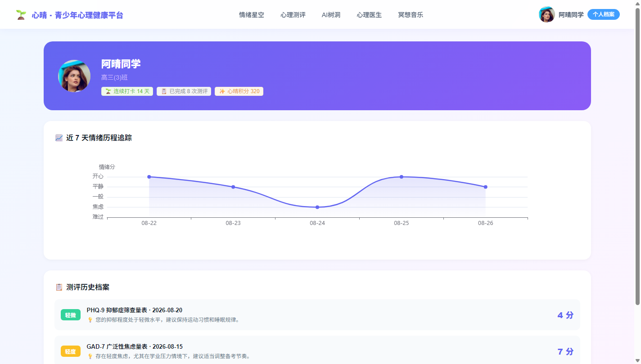641x364 pixels.
Task: Click the 08-22 data point on chart
Action: [149, 177]
